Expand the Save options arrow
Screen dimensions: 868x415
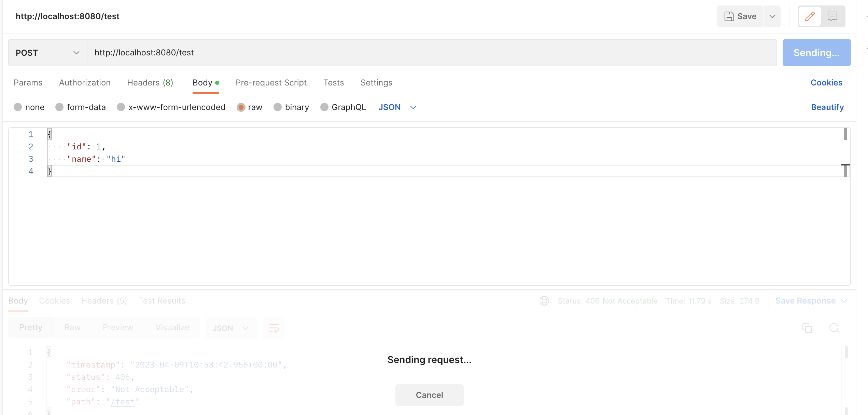[772, 16]
